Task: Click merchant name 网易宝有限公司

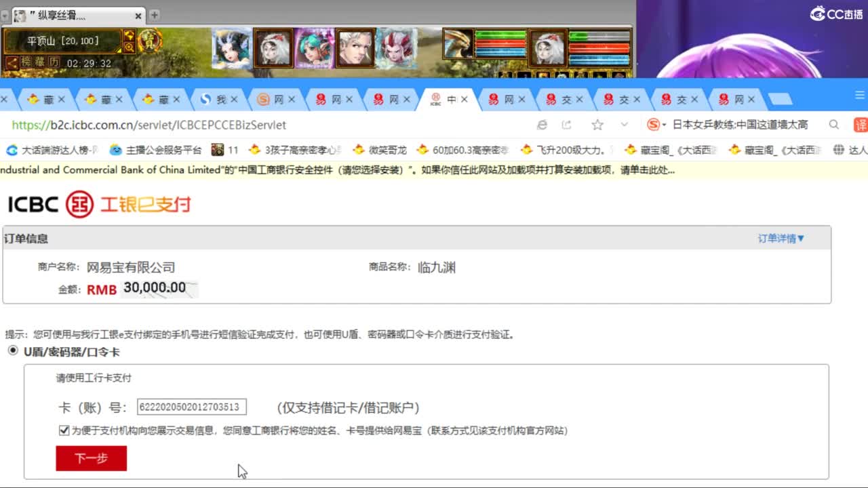Action: [x=131, y=267]
